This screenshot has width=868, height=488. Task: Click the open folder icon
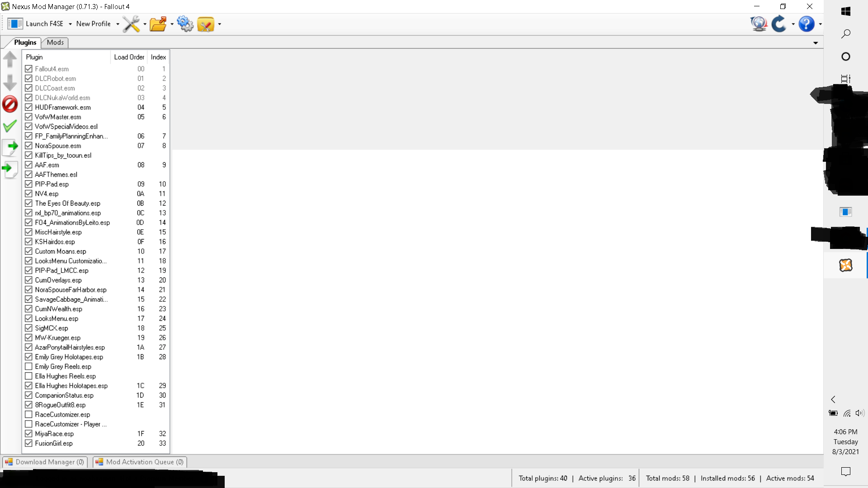pyautogui.click(x=158, y=24)
